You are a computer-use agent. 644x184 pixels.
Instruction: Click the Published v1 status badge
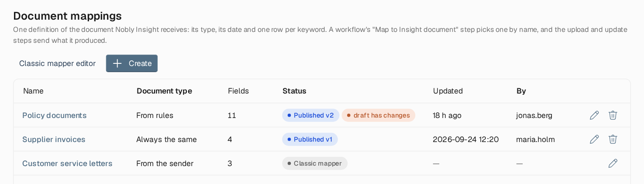coord(310,139)
